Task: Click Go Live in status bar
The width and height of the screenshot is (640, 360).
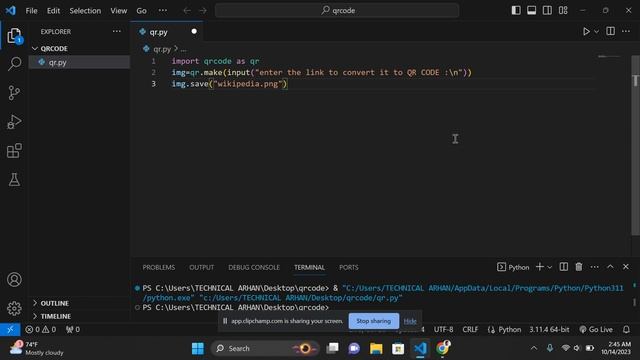Action: pos(596,329)
